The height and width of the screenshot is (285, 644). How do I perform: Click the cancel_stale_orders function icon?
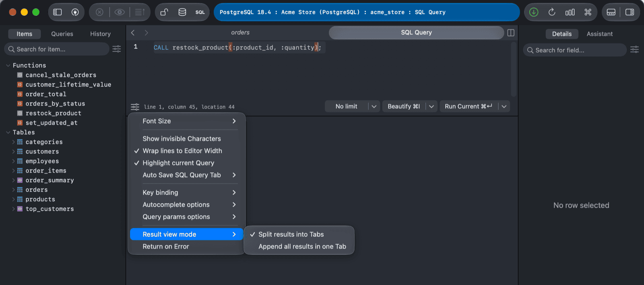tap(20, 75)
